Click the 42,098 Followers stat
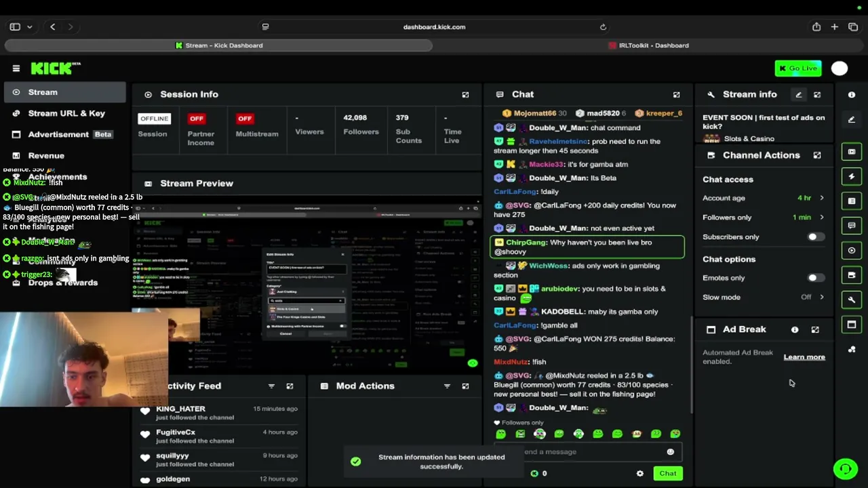The width and height of the screenshot is (868, 488). point(361,125)
